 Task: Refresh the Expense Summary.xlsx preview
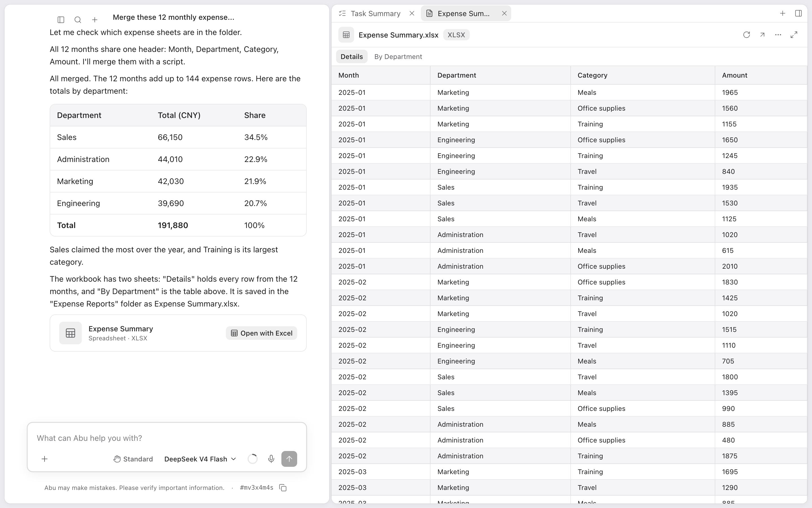[x=746, y=35]
